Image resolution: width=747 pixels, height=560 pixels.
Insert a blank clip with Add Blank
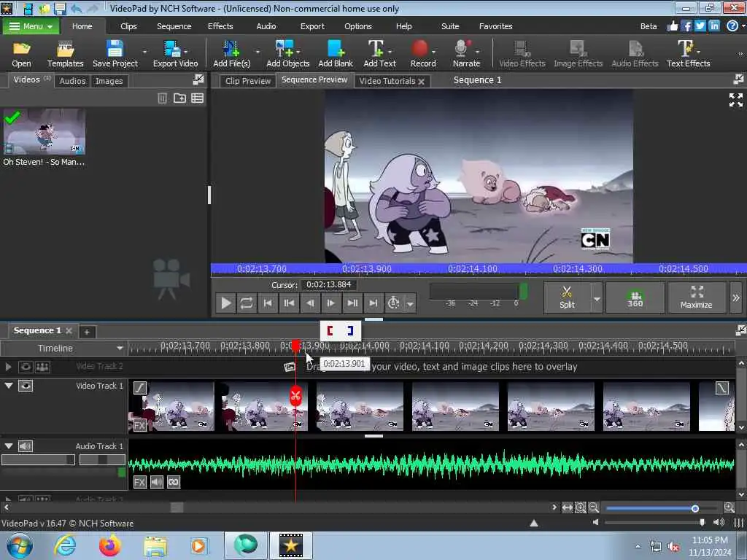[x=336, y=54]
